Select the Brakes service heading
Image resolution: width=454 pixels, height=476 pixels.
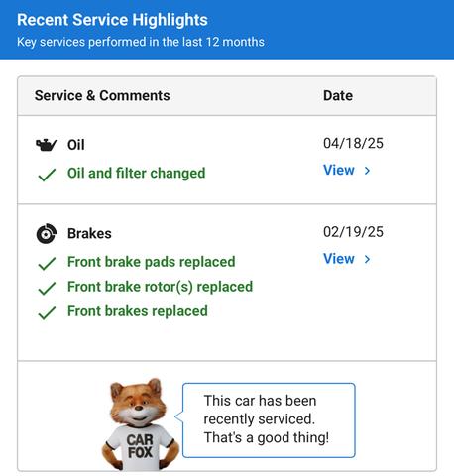[89, 233]
